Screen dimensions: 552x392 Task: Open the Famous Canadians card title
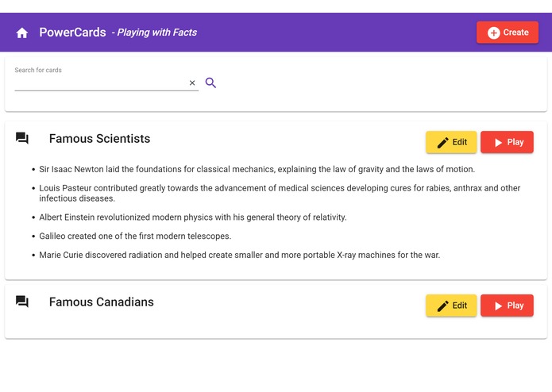coord(102,302)
